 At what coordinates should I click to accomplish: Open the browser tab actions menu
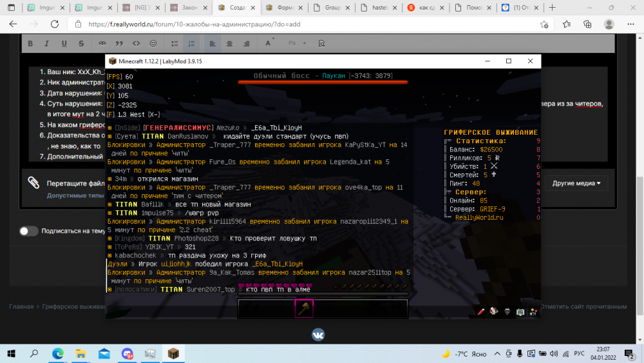click(11, 7)
